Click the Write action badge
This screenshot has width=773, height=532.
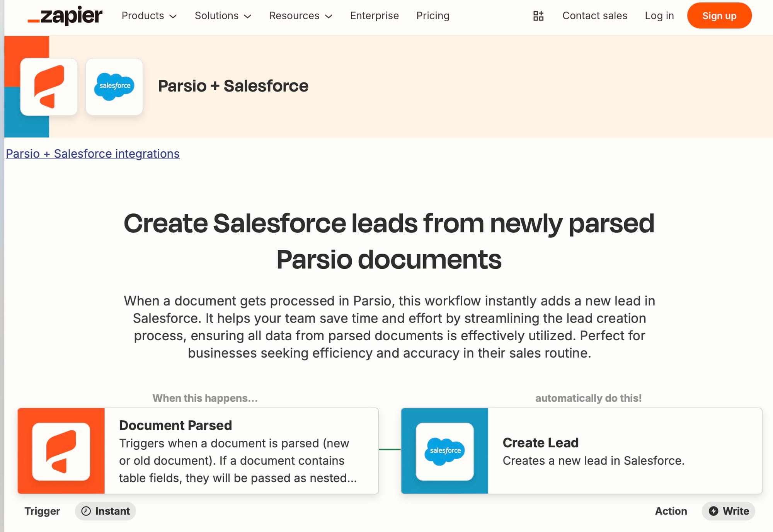click(x=728, y=511)
